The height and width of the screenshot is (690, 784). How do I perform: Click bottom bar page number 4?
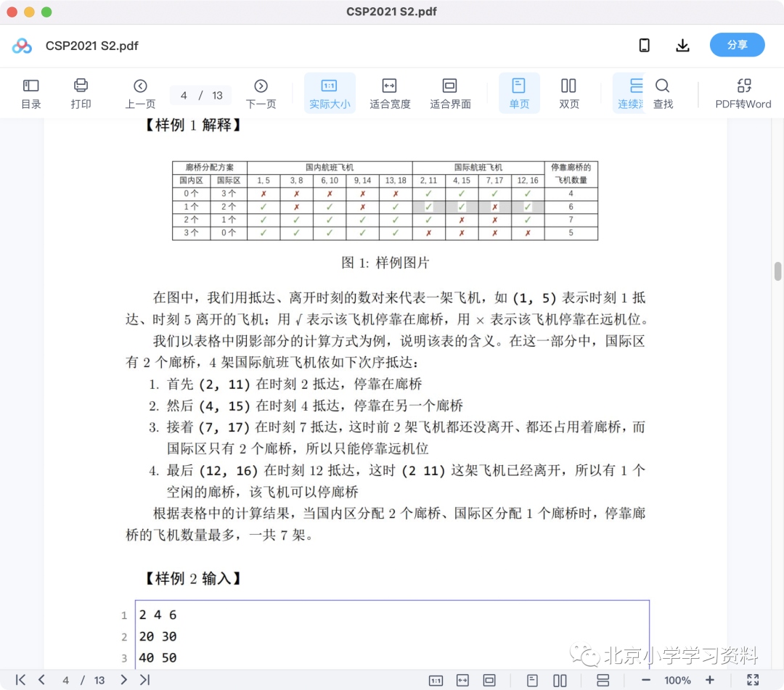point(65,680)
